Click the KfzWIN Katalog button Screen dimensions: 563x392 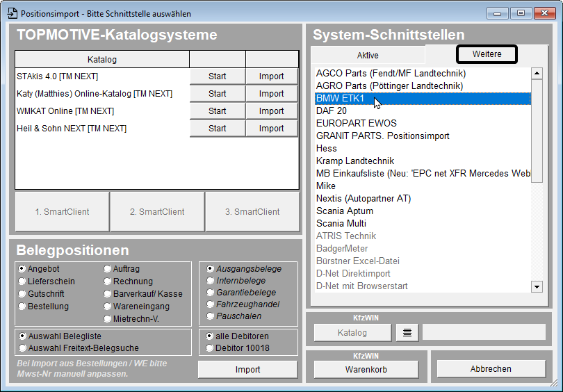(x=352, y=333)
